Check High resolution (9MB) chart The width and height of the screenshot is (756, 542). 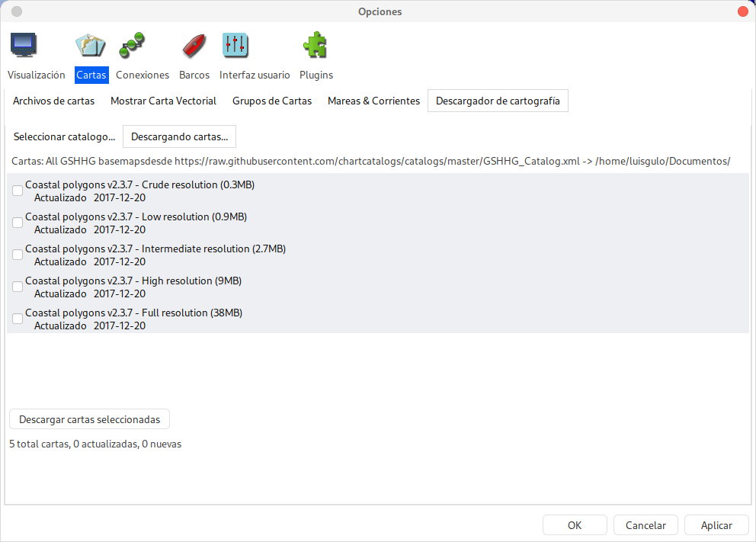coord(18,287)
